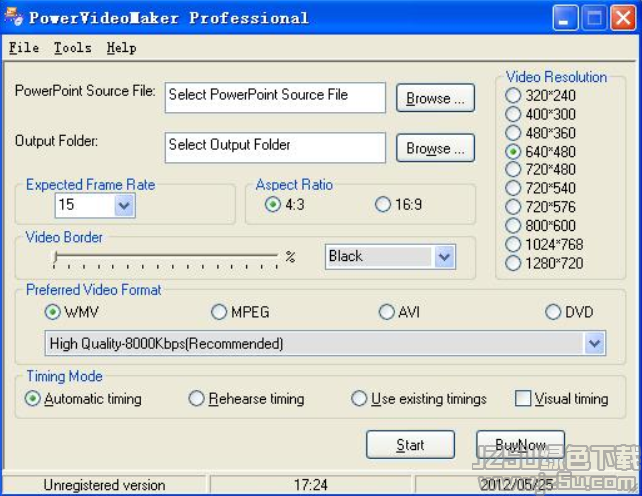Click the PowerPoint Source File input field
Screen dimensions: 642x496
275,97
